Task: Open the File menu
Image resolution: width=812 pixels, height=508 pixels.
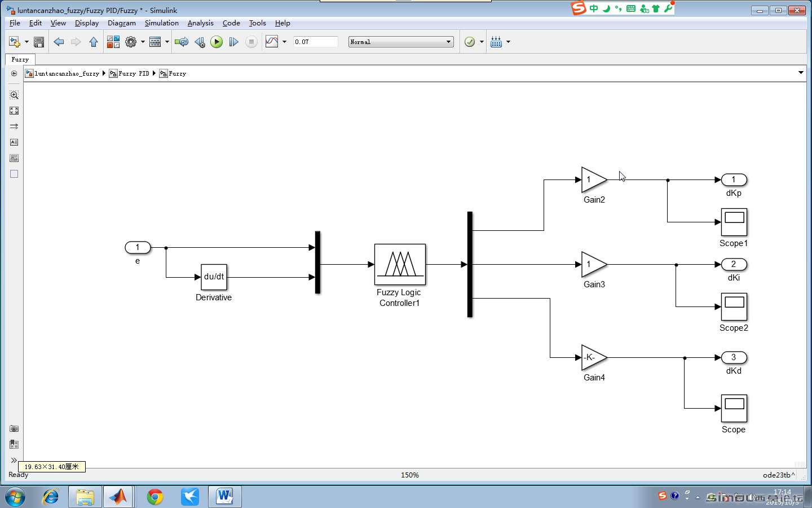Action: [x=15, y=23]
